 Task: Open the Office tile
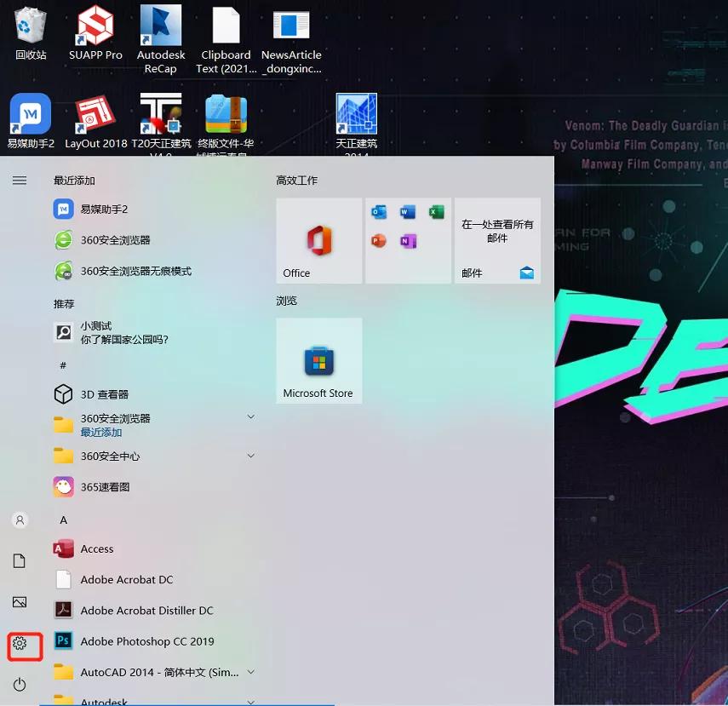pos(318,240)
